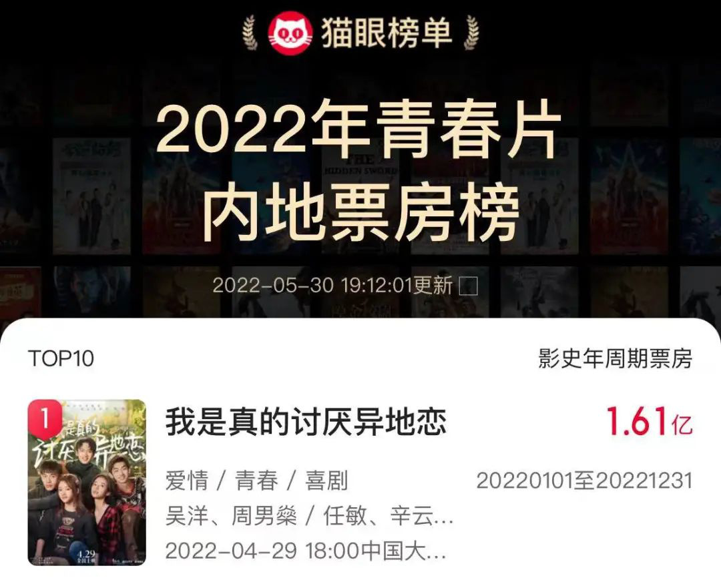Open the 我是真的讨厌异地恋 poster thumbnail

(87, 483)
